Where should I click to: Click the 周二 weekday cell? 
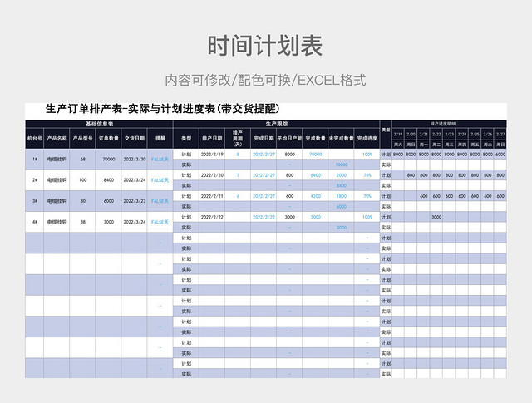pos(436,145)
